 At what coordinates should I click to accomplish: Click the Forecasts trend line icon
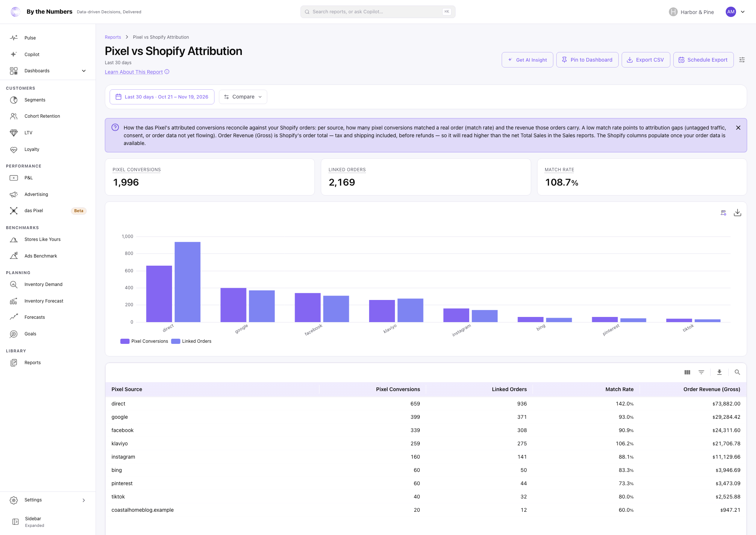[x=14, y=317]
